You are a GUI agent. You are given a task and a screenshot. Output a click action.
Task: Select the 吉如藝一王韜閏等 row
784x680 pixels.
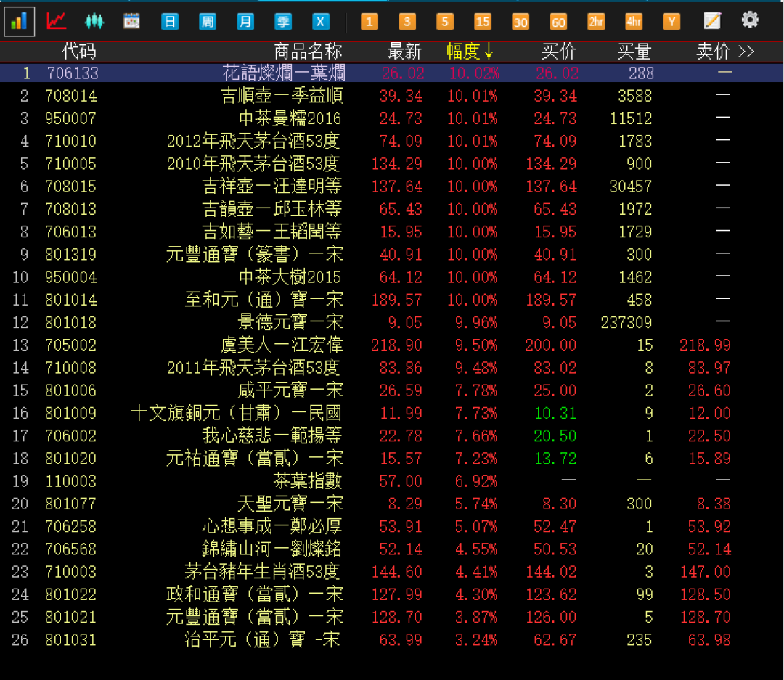pyautogui.click(x=391, y=232)
